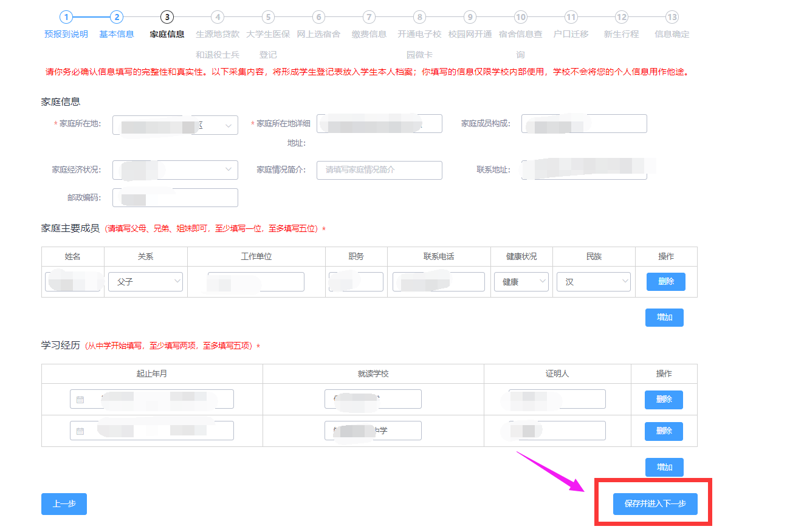Go to step 2 基本信息 circle
Image resolution: width=804 pixels, height=532 pixels.
(117, 17)
